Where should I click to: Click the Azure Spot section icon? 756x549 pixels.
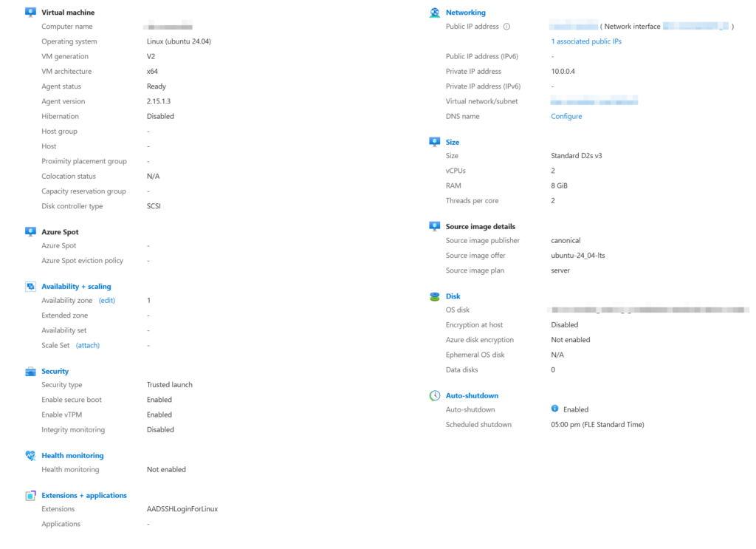click(x=30, y=231)
